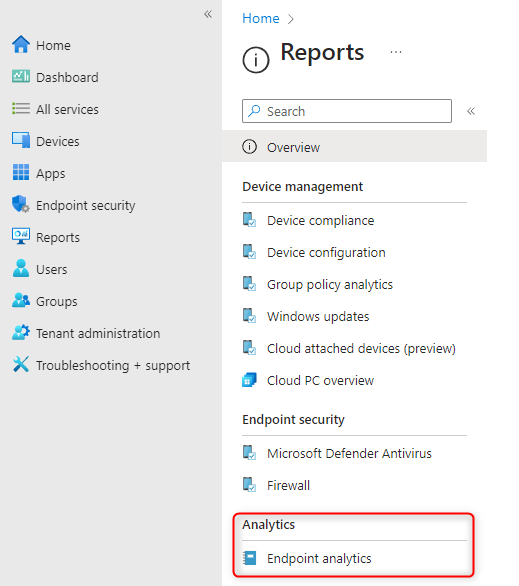This screenshot has height=586, width=519.
Task: Select Microsoft Defender Antivirus report
Action: (x=349, y=453)
